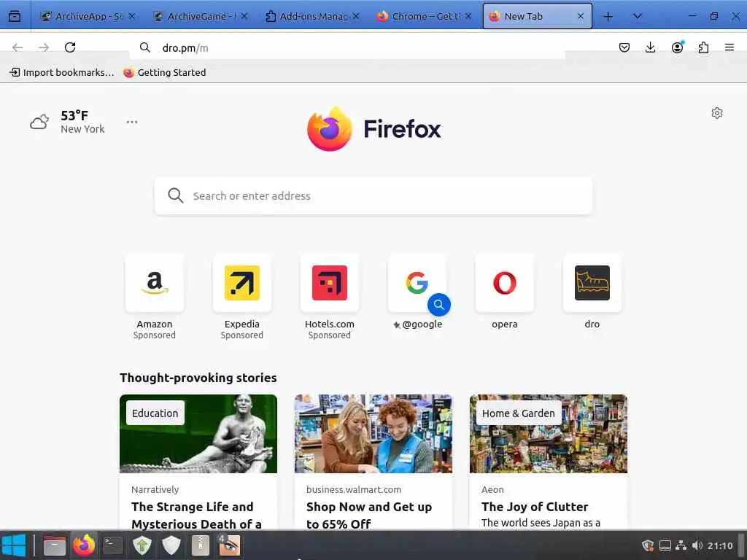The height and width of the screenshot is (560, 747).
Task: Click the security shield tray icon
Action: pos(648,545)
